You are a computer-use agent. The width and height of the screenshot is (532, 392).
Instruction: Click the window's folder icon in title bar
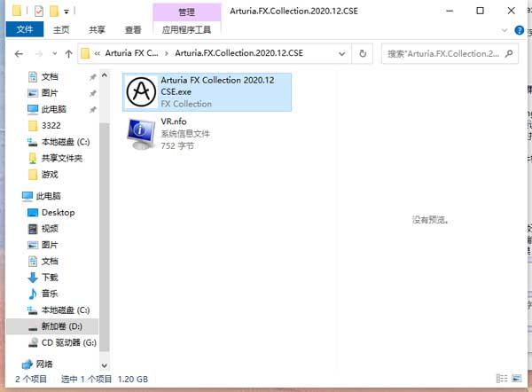point(17,11)
